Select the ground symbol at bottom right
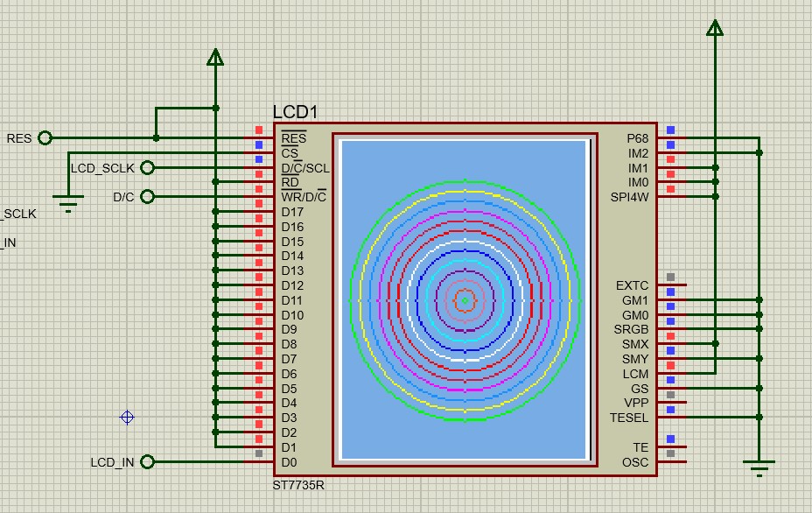This screenshot has width=812, height=513. point(759,468)
